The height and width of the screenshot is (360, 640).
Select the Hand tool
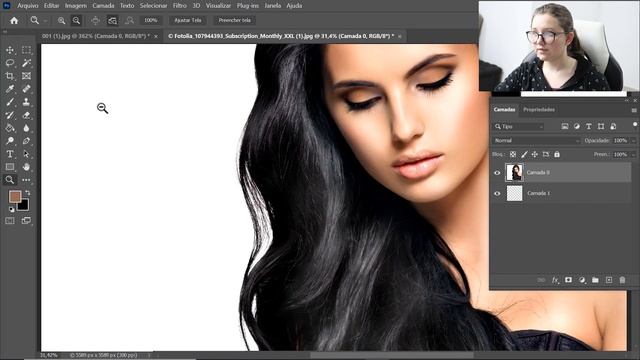click(26, 167)
